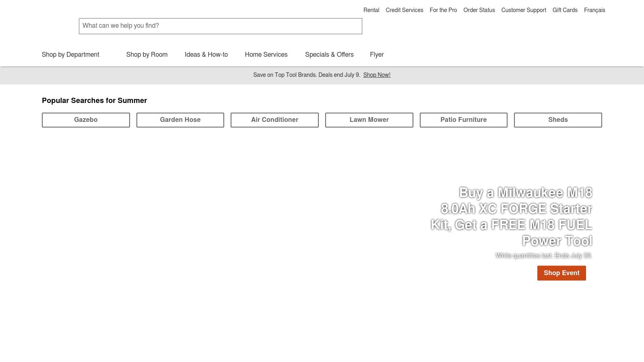644x362 pixels.
Task: Select Specials & Offers in the navigation
Action: [x=329, y=55]
